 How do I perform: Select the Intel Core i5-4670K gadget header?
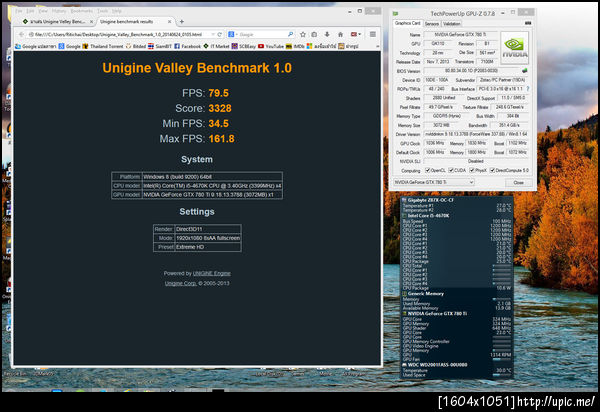click(428, 216)
